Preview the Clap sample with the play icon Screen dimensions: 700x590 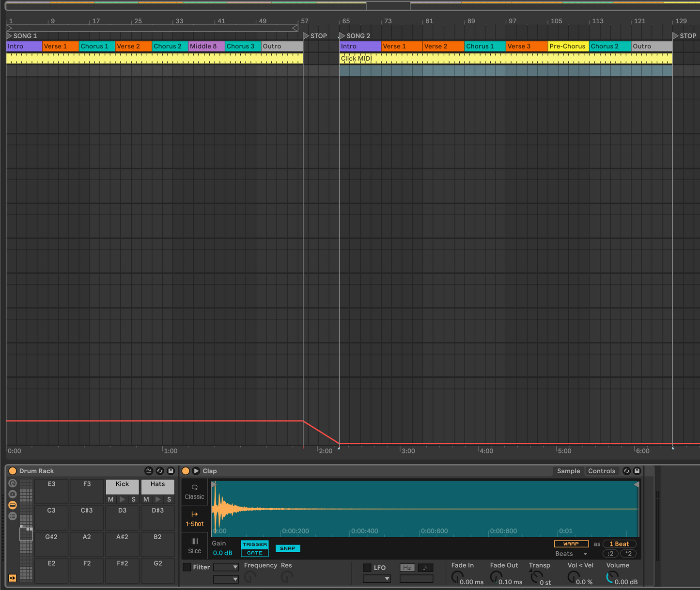(x=196, y=470)
